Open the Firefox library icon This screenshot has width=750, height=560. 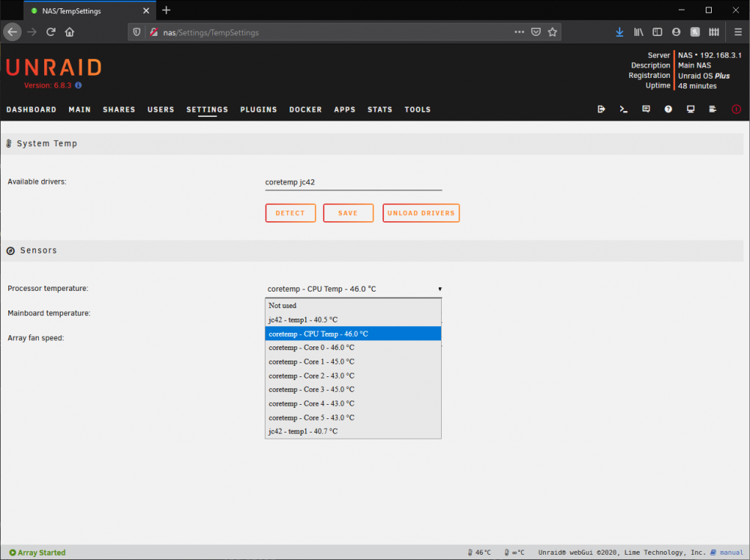pyautogui.click(x=638, y=32)
